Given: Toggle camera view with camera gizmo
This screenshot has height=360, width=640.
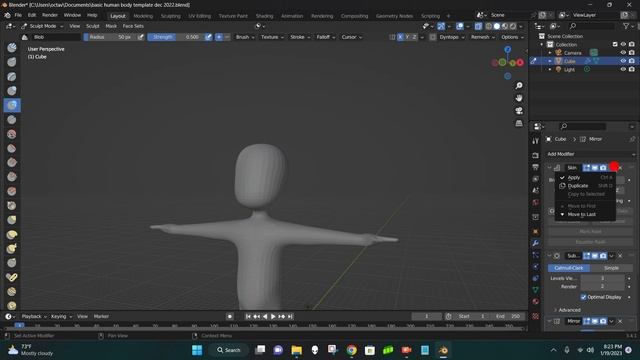Looking at the screenshot, I should coord(519,111).
